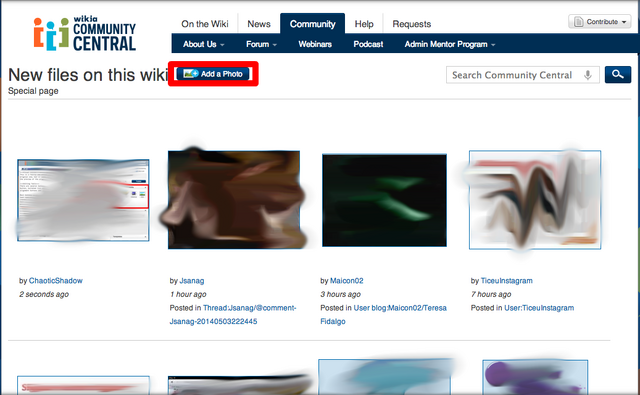Click the Contribute page icon
Screen dimensions: 640x395
click(x=578, y=22)
